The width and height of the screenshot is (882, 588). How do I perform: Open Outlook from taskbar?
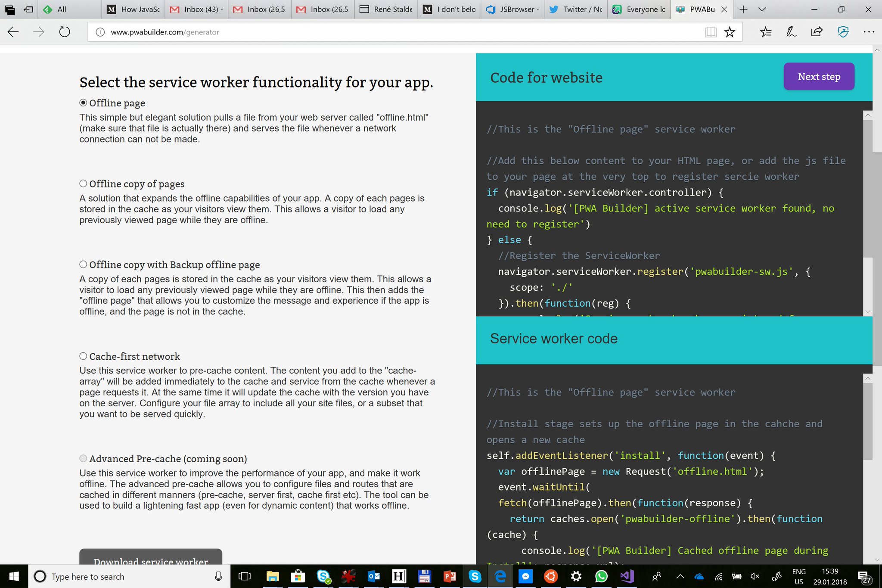pyautogui.click(x=374, y=576)
